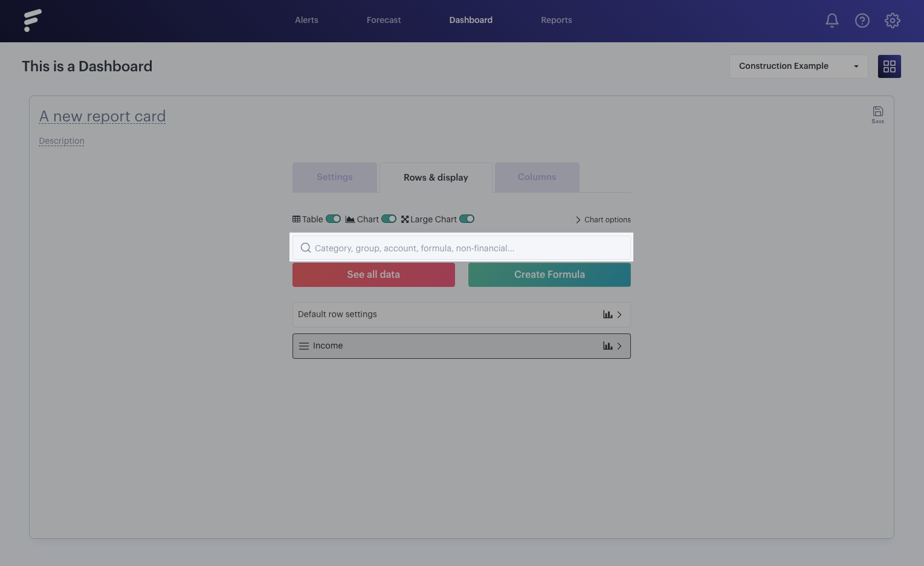Toggle the Table display switch
The width and height of the screenshot is (924, 566).
click(334, 219)
